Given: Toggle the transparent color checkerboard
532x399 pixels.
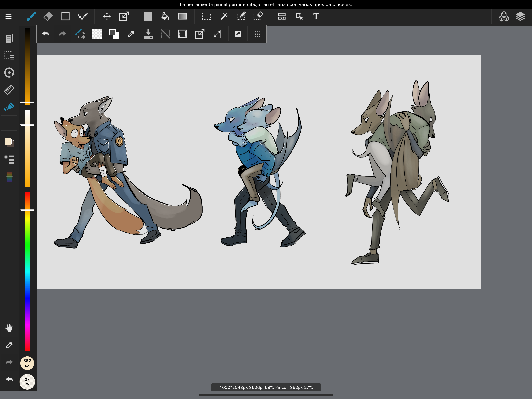Looking at the screenshot, I should point(97,34).
